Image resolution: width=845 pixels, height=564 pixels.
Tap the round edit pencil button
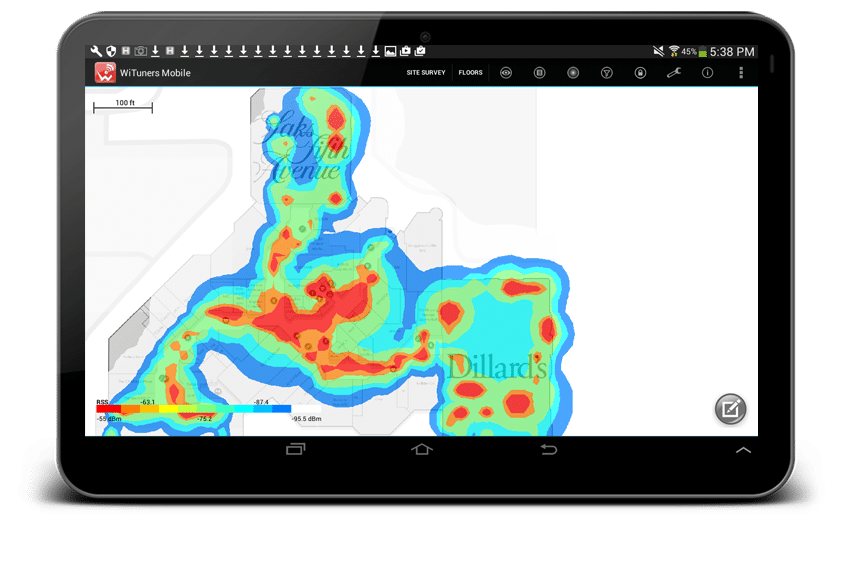[x=730, y=409]
